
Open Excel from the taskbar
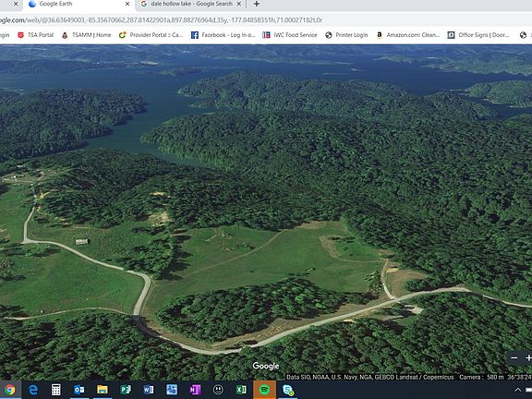point(241,390)
